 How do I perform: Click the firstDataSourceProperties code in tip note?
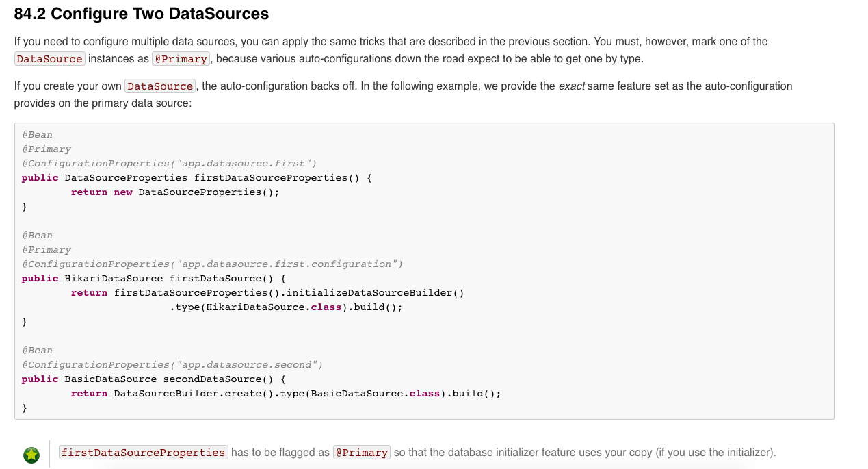144,453
